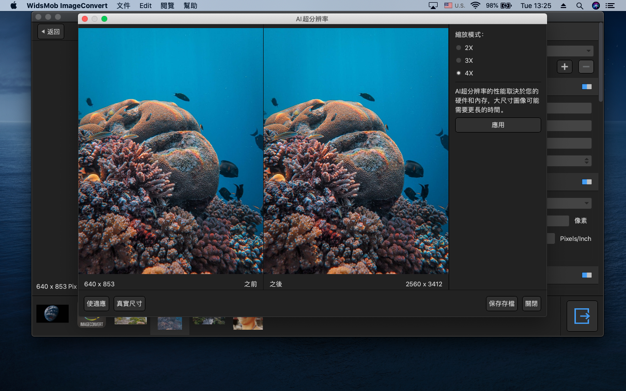Click the minus remove button
Screen dimensions: 626x391
pyautogui.click(x=586, y=67)
